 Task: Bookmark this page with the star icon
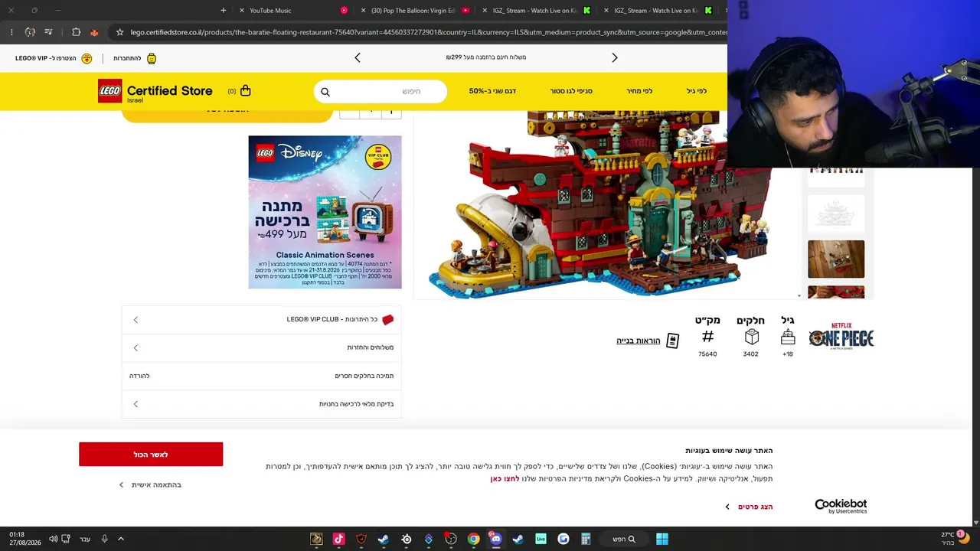pyautogui.click(x=119, y=32)
